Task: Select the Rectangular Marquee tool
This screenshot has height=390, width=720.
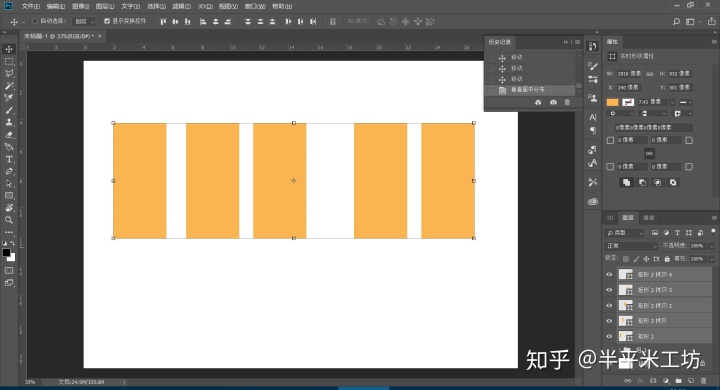Action: (9, 62)
